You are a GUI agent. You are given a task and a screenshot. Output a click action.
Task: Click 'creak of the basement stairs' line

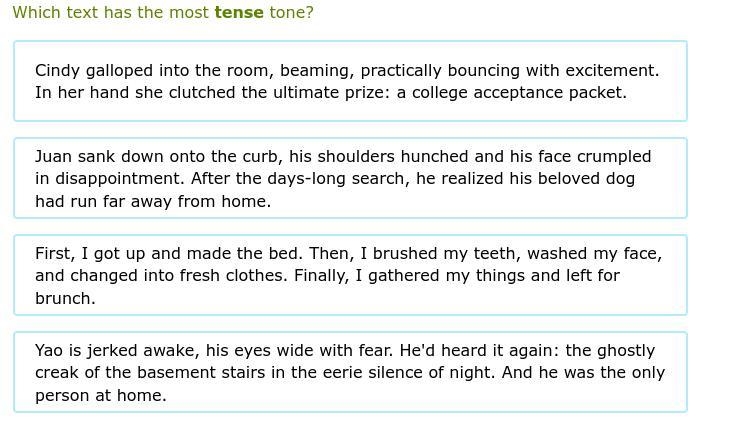point(265,373)
